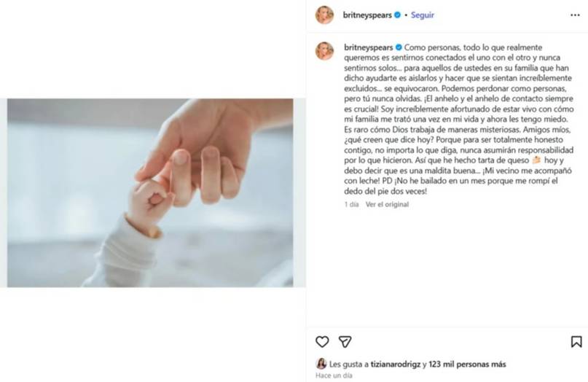This screenshot has width=588, height=382.
Task: Open britneyspears profile picture in header
Action: point(324,15)
